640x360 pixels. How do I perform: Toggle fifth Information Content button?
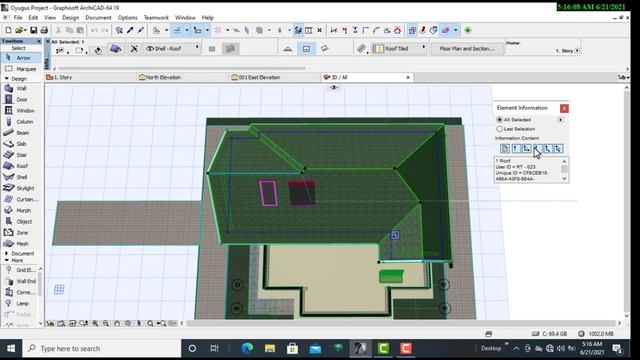click(548, 149)
